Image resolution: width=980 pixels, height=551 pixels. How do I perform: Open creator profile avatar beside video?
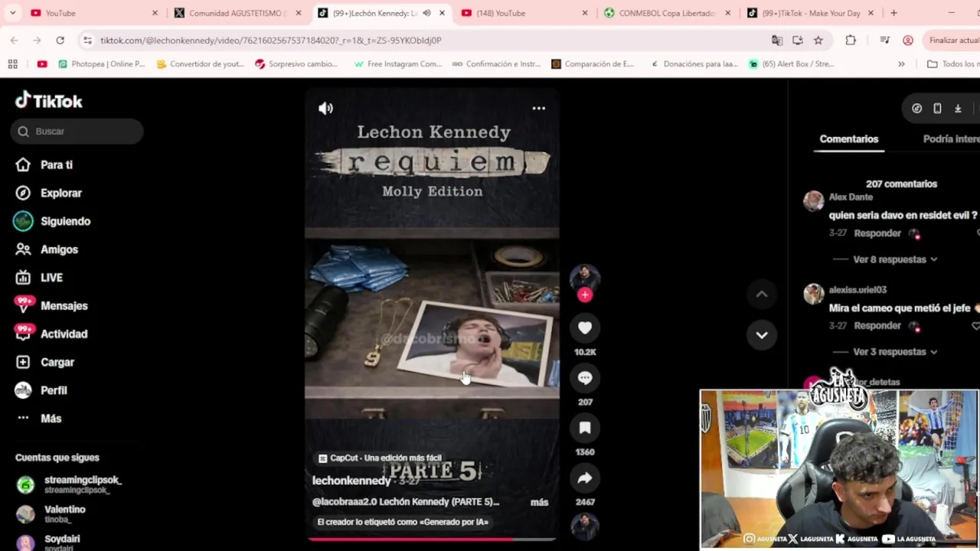click(x=585, y=278)
